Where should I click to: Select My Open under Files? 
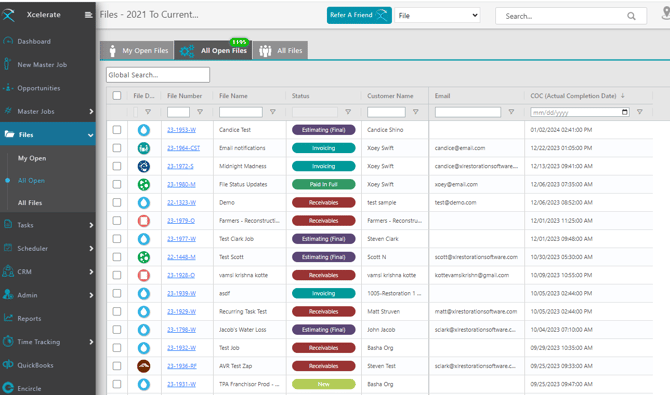32,158
